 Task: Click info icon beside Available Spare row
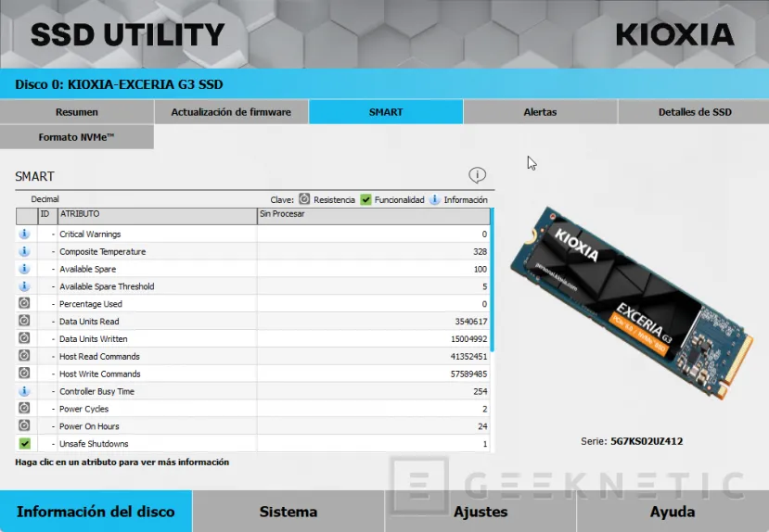[x=24, y=269]
